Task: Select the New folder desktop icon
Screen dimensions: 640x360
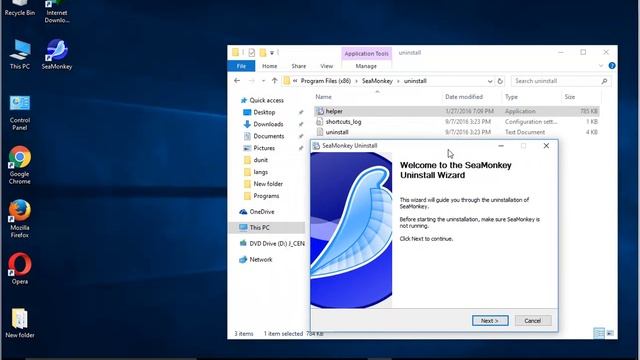Action: [20, 323]
